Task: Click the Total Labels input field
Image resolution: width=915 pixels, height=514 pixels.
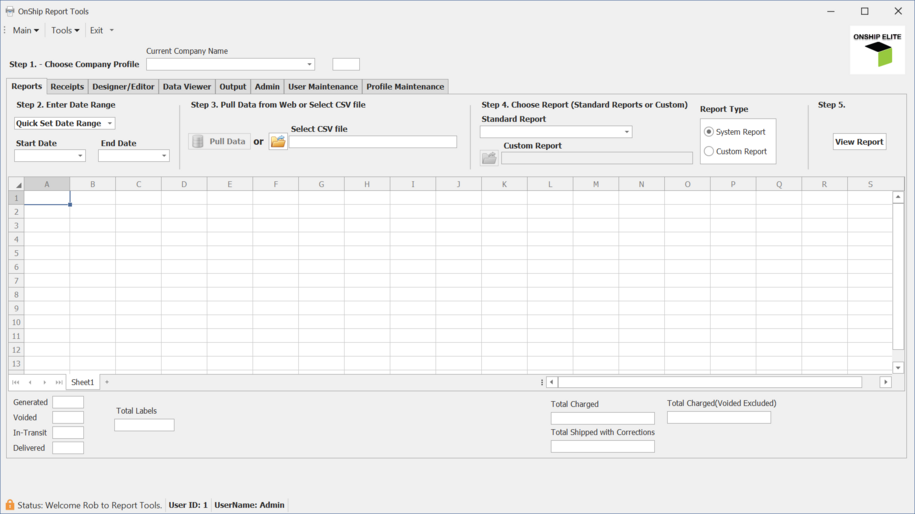Action: coord(144,425)
